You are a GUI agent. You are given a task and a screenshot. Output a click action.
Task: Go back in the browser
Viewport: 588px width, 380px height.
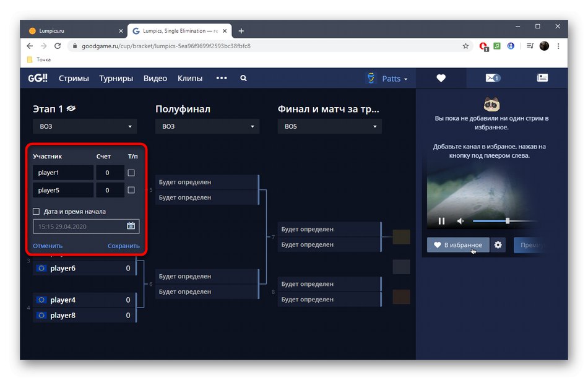[x=30, y=46]
